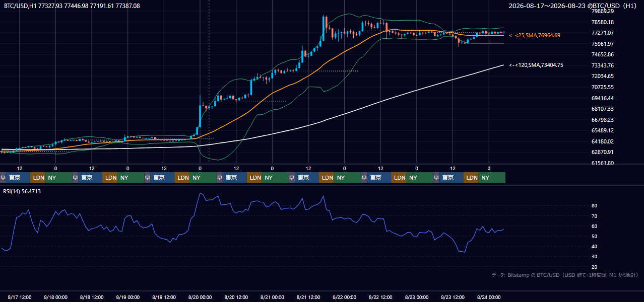
Task: Click the BTC/USD,H1 OHLC header text
Action: pos(72,6)
